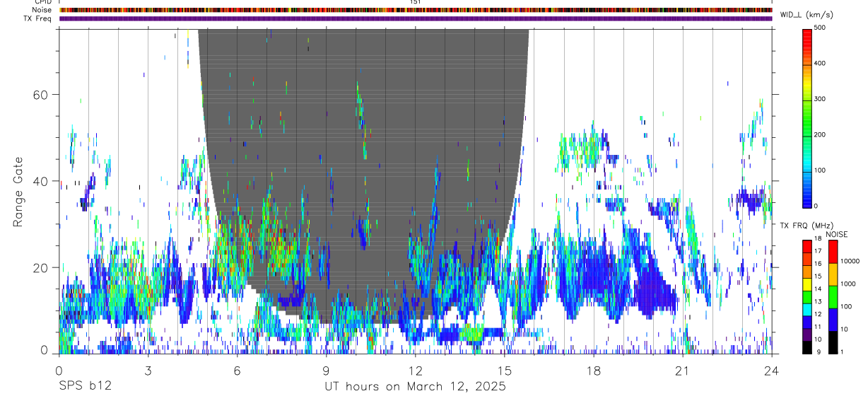Click the 'TX FRQ (MHz)' legend title
Viewport: 868px width, 401px height.
805,225
